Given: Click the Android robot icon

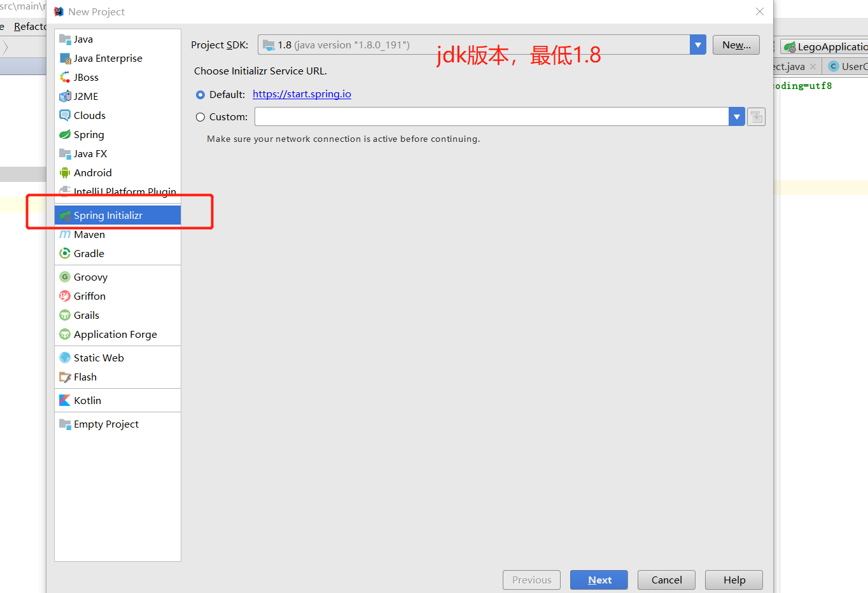Looking at the screenshot, I should pyautogui.click(x=65, y=173).
